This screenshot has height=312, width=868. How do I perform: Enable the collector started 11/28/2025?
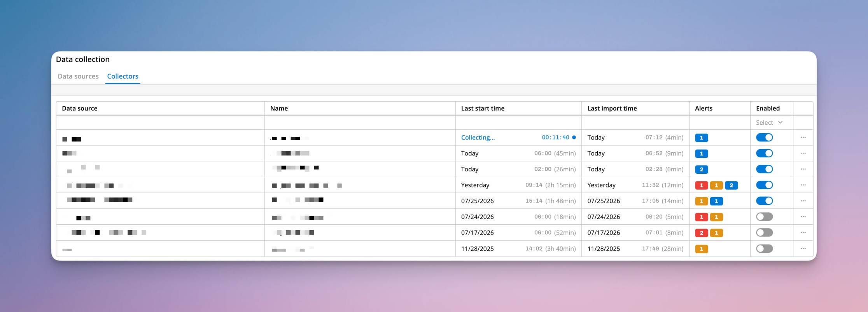(x=765, y=249)
